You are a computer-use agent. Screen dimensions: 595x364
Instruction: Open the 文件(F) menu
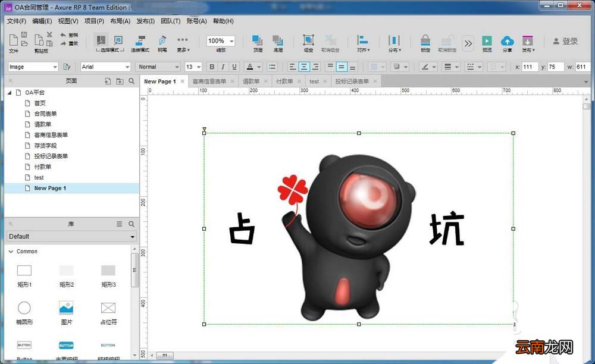point(16,21)
